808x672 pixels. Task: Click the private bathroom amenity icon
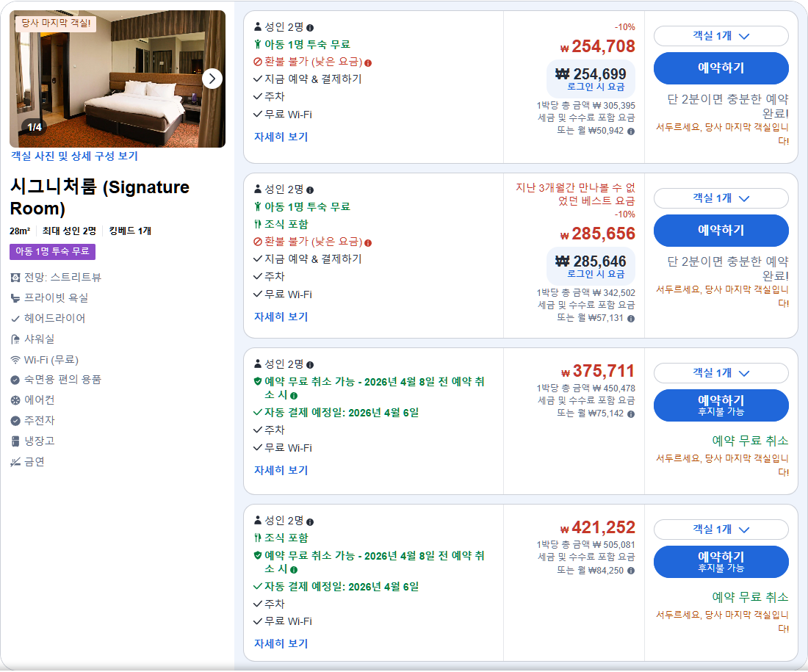point(15,298)
